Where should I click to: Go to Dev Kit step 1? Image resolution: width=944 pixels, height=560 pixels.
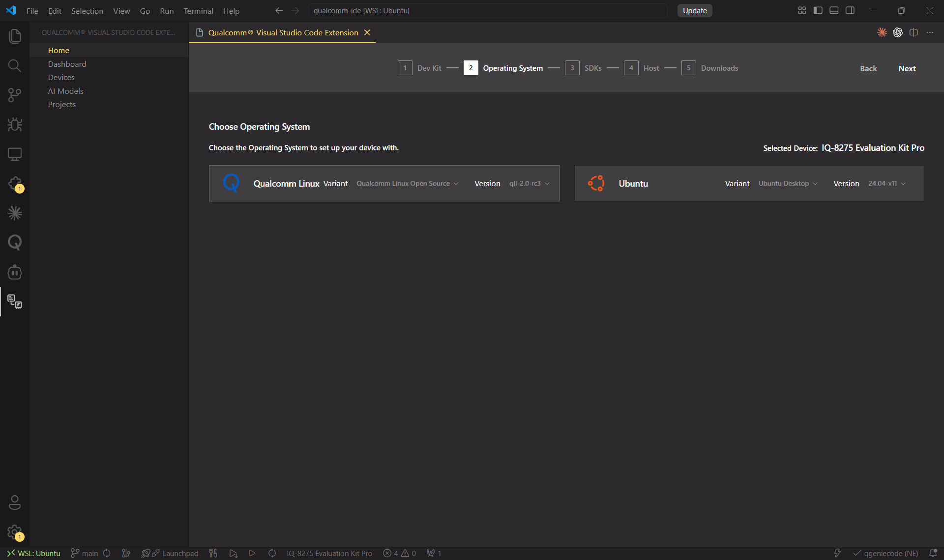(419, 68)
